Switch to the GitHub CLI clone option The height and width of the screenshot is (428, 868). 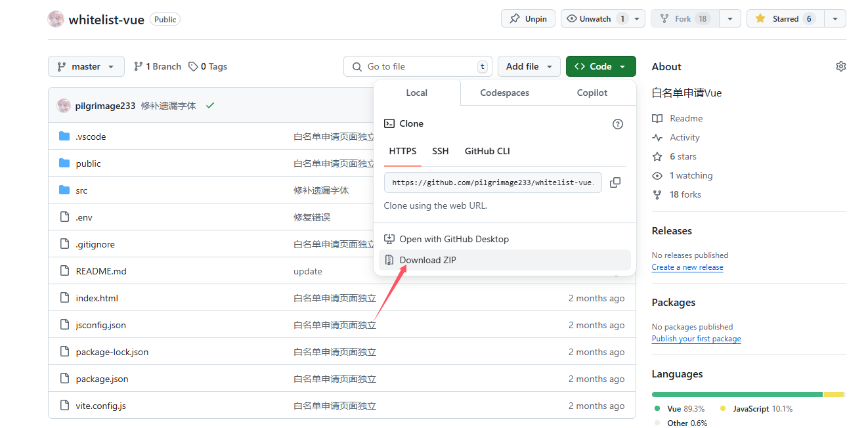[x=487, y=151]
